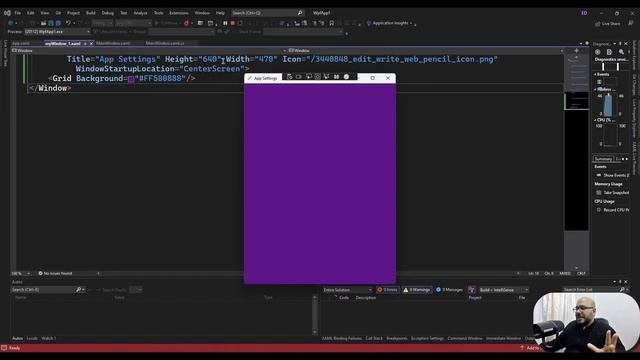The image size is (640, 360).
Task: Click the check-circle icon in app debug toolbar
Action: [346, 77]
